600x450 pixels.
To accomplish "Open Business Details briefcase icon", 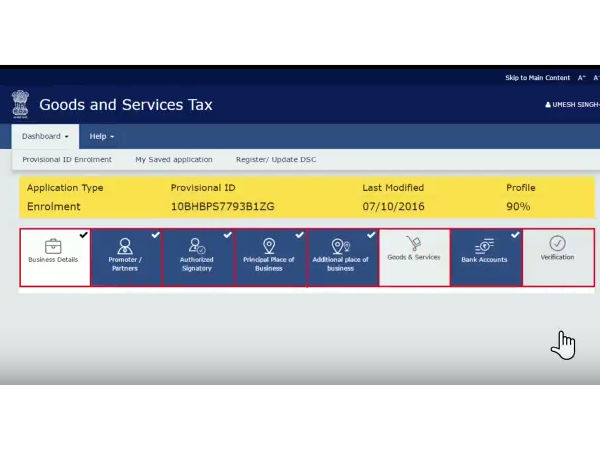I will point(54,244).
